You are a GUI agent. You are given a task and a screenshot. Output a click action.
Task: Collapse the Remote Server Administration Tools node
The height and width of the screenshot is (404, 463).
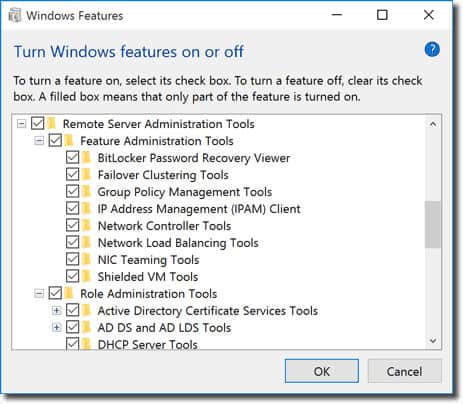pyautogui.click(x=21, y=124)
